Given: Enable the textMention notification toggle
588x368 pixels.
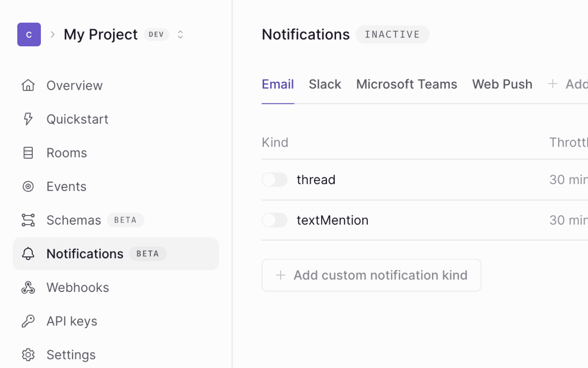Looking at the screenshot, I should (x=275, y=220).
